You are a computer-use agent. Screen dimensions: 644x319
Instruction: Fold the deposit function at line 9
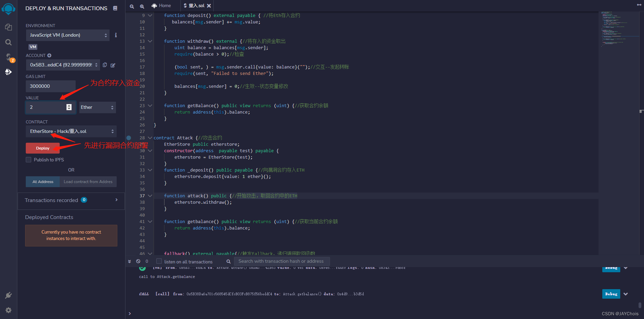pos(150,16)
